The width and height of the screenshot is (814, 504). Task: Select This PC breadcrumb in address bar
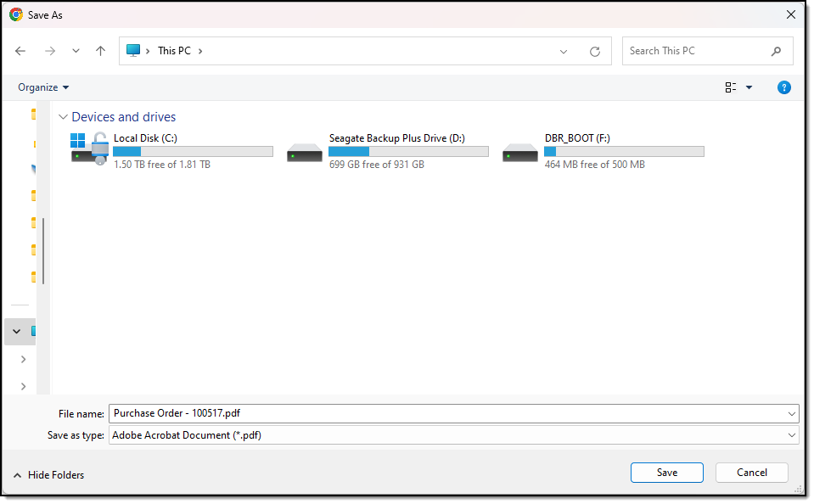click(175, 51)
